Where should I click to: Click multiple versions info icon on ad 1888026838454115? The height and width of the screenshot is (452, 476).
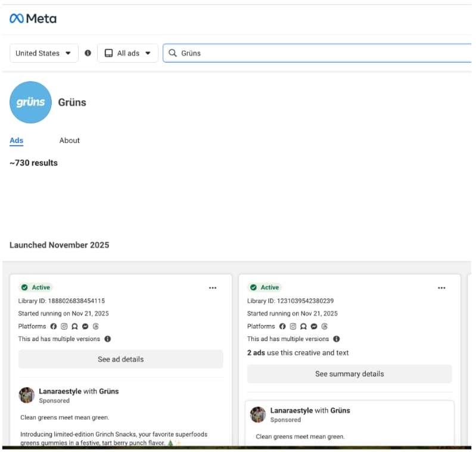click(107, 339)
